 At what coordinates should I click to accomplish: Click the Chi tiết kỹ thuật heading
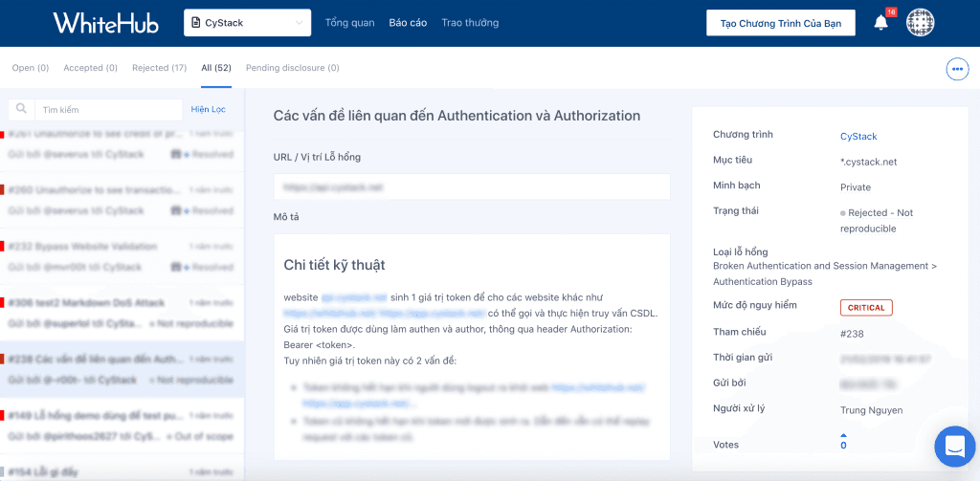334,265
